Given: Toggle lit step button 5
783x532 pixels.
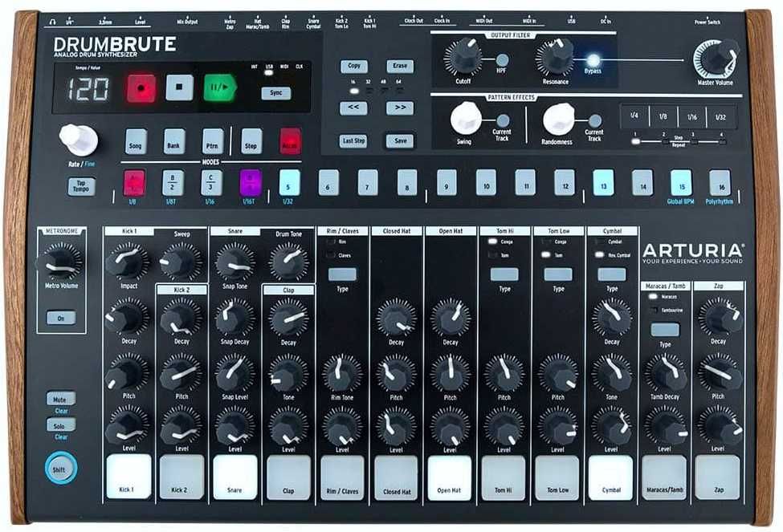Looking at the screenshot, I should 290,183.
